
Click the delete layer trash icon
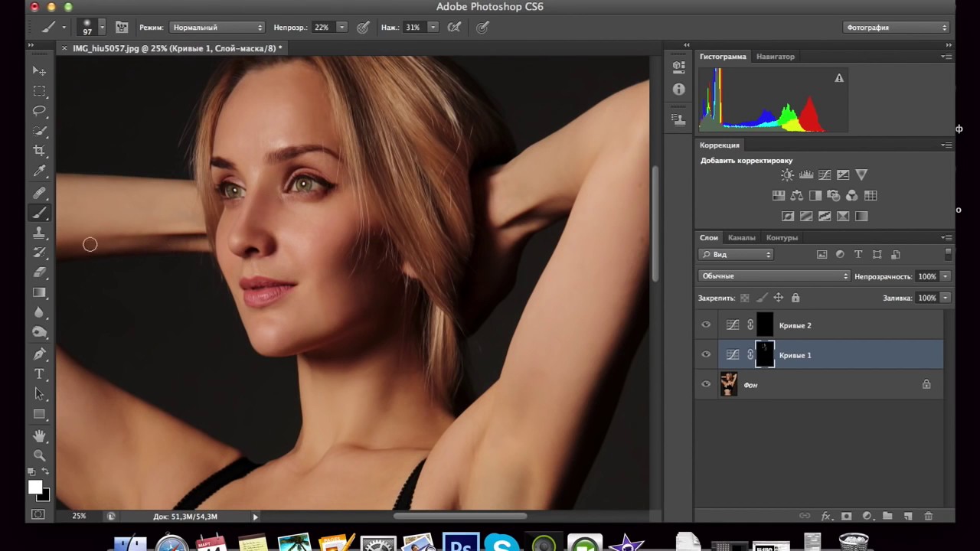click(928, 517)
